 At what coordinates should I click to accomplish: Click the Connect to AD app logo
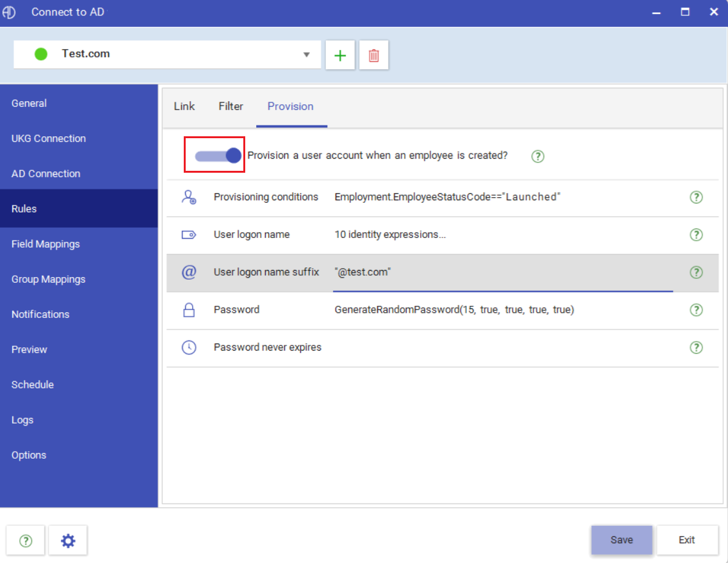click(9, 12)
